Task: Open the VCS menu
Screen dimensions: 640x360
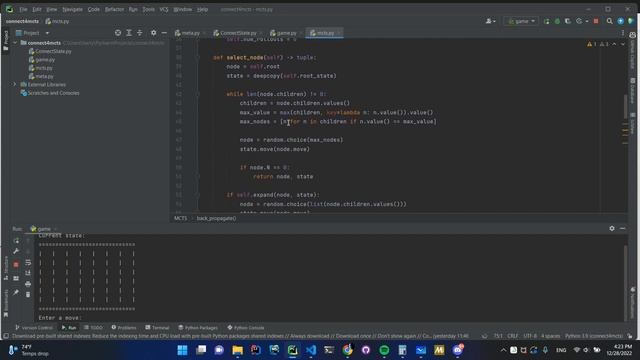Action: pyautogui.click(x=164, y=9)
